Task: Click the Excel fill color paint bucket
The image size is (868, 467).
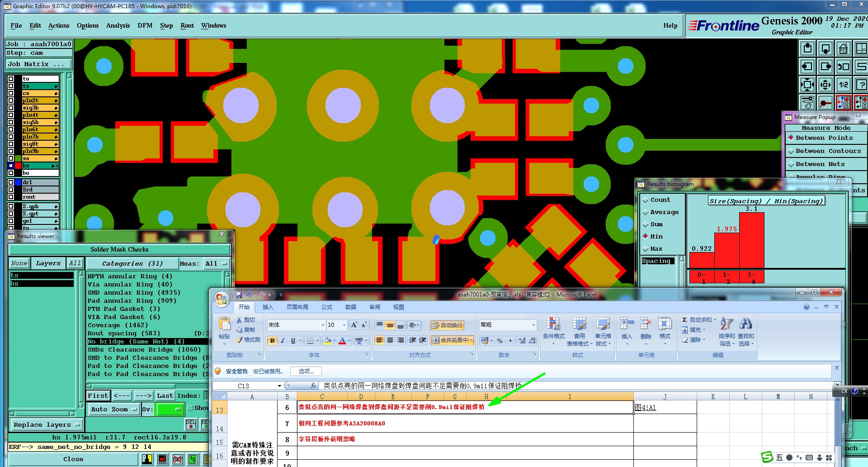Action: tap(327, 340)
